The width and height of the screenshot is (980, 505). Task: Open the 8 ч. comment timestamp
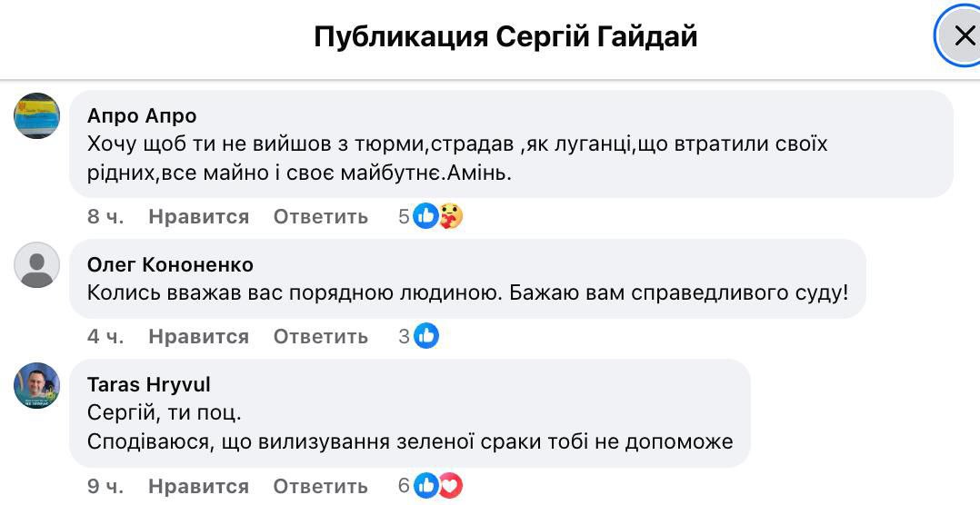105,217
